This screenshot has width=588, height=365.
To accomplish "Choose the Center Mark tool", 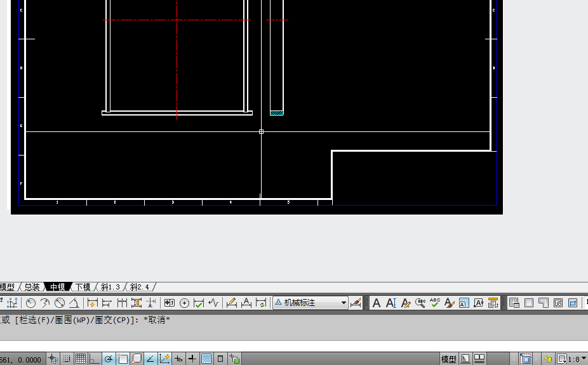I will [x=184, y=303].
